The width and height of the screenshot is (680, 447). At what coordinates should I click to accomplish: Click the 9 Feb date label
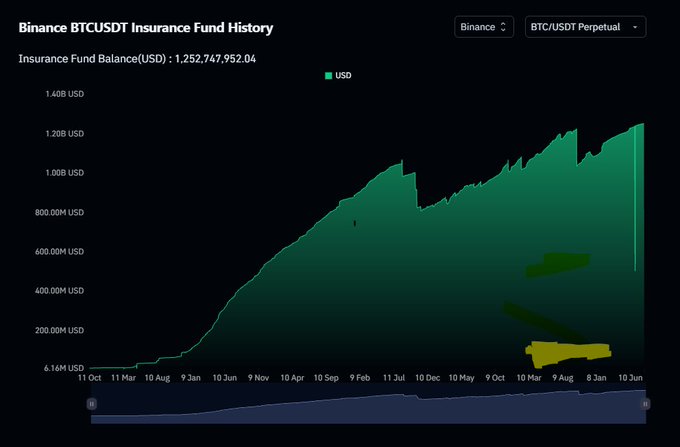point(360,378)
